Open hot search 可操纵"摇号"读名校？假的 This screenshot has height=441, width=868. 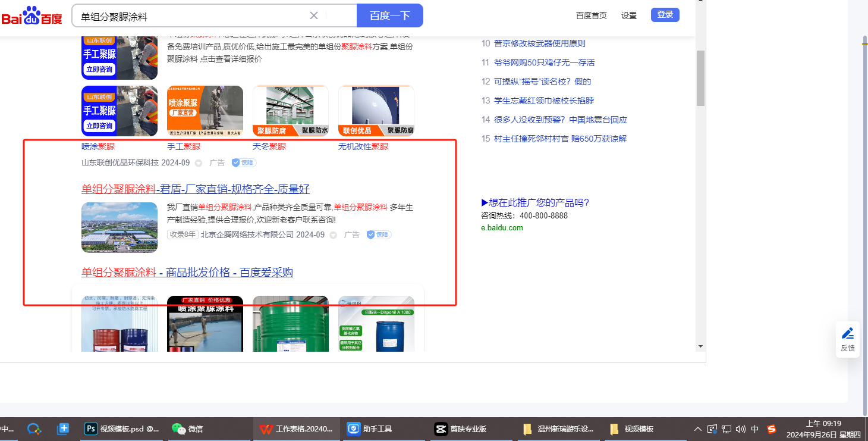click(542, 82)
